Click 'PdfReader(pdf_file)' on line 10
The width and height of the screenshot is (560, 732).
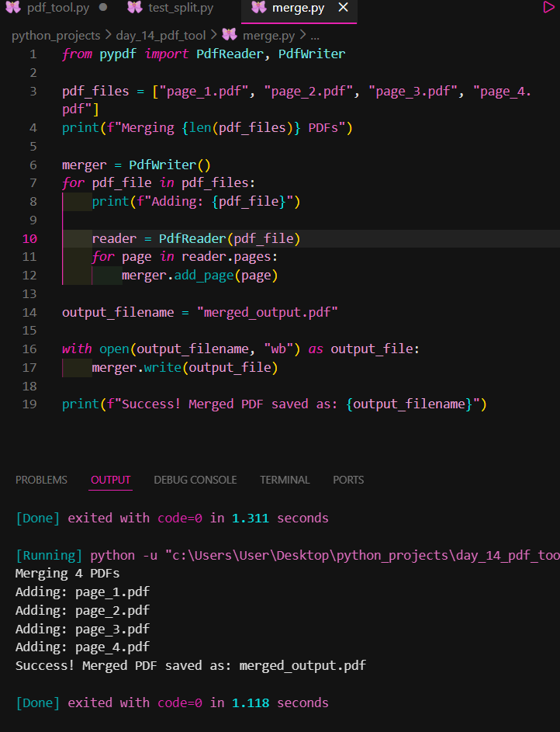pyautogui.click(x=230, y=239)
